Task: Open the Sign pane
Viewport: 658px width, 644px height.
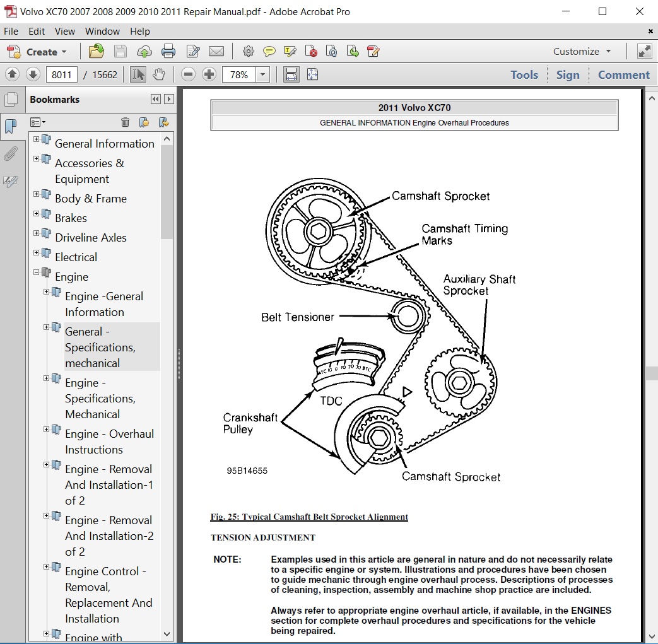Action: [568, 74]
